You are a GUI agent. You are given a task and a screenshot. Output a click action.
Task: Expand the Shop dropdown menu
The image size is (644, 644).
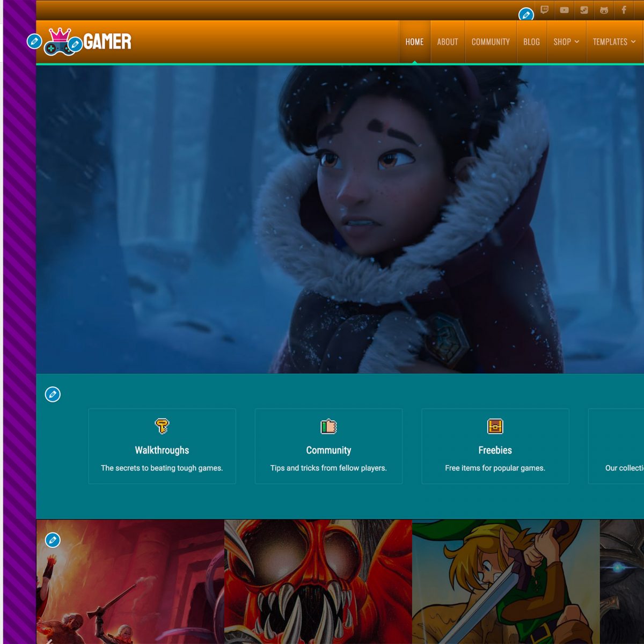click(566, 42)
